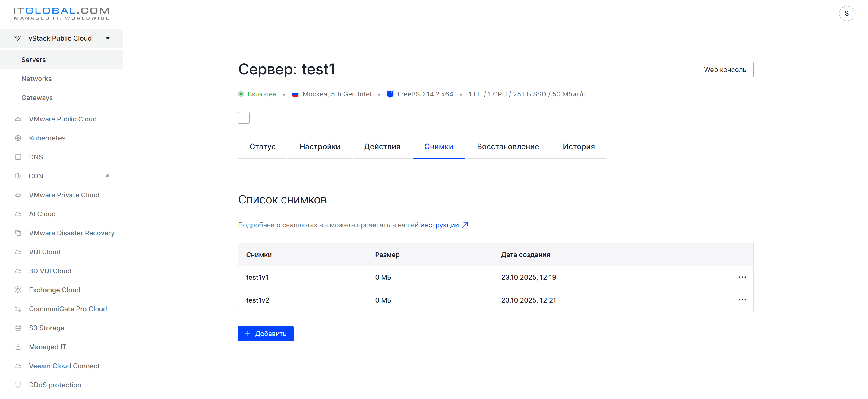Click the VMware Private Cloud icon
868x399 pixels.
pos(18,195)
